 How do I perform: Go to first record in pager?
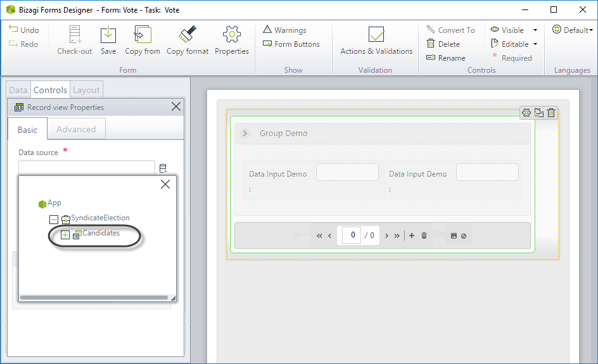319,236
